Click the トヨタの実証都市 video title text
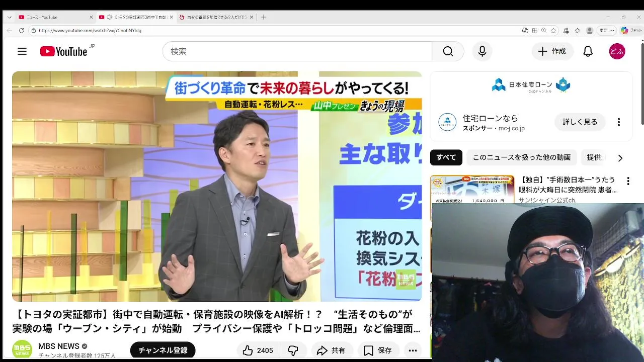 click(216, 321)
